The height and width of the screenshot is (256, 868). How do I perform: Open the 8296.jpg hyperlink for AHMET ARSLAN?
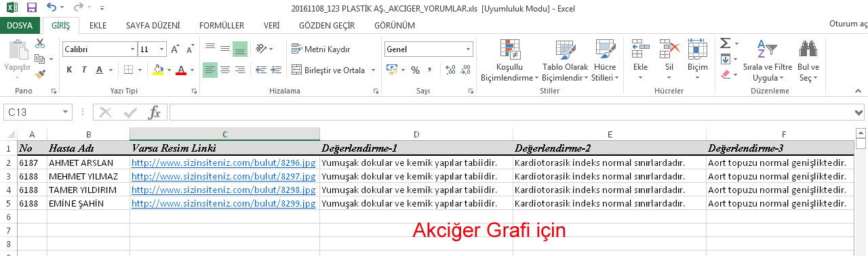pos(223,163)
